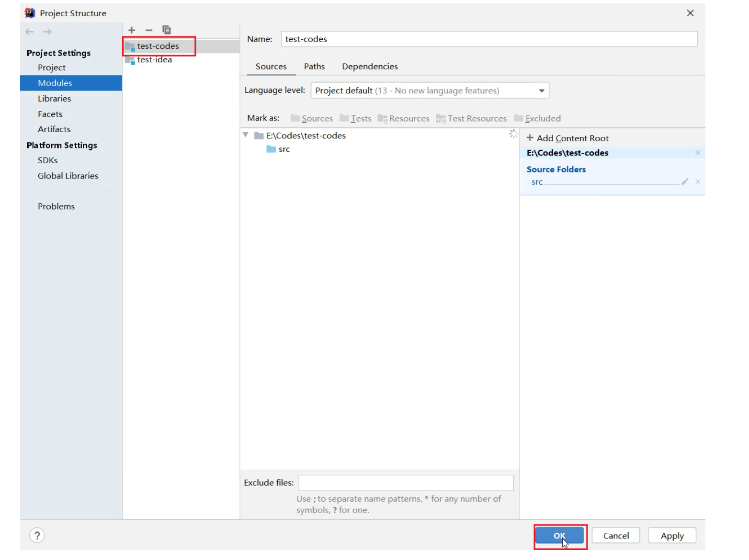Remove the E:\Codes\test-codes content root
Image resolution: width=749 pixels, height=560 pixels.
coord(698,153)
